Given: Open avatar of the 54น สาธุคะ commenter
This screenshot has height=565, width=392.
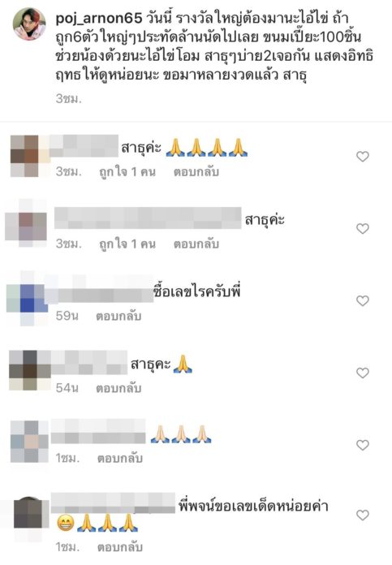Looking at the screenshot, I should tap(30, 370).
